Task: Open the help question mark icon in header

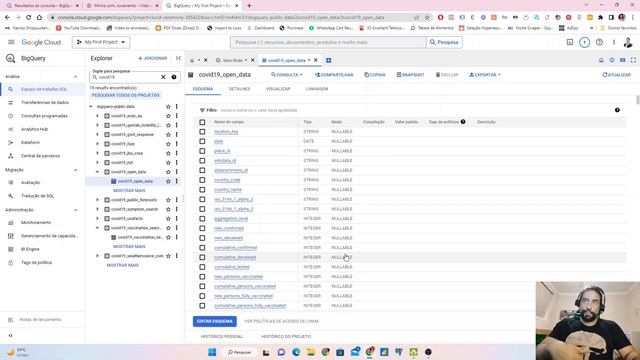Action: (x=599, y=42)
